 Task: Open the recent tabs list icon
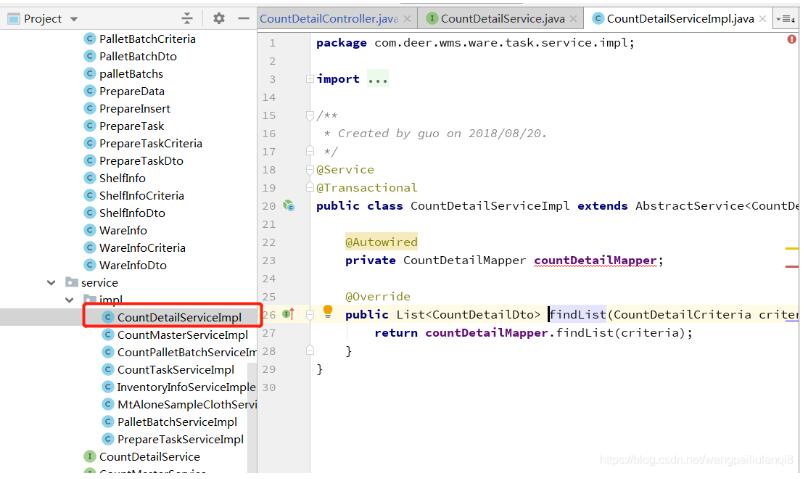(787, 19)
